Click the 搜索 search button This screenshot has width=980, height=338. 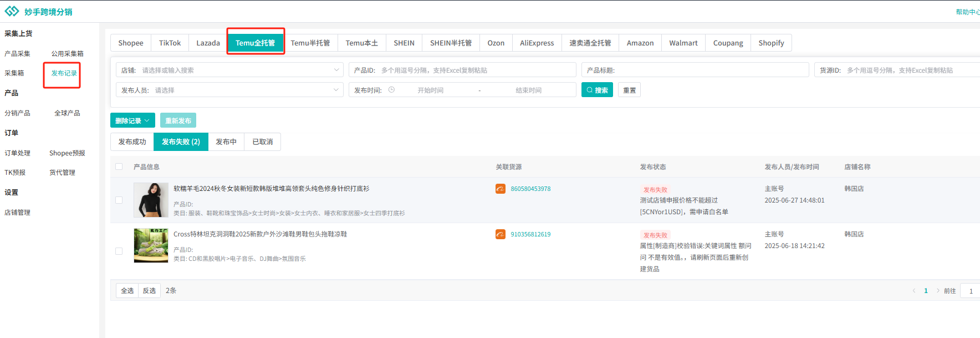(x=597, y=90)
